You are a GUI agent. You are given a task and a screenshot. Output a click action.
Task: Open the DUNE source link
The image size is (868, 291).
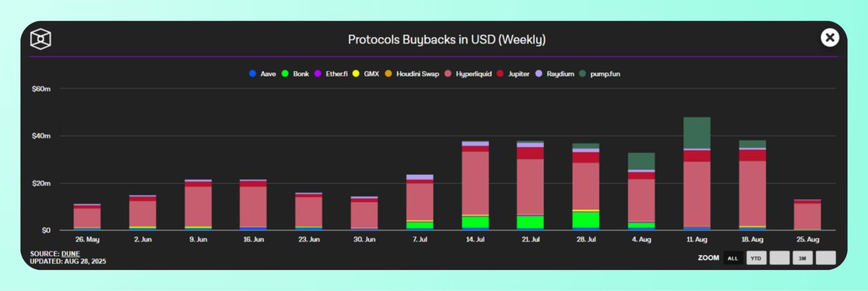(69, 253)
